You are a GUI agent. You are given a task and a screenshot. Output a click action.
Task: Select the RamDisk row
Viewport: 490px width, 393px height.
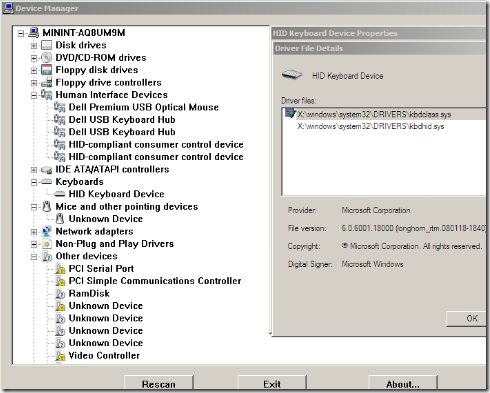click(x=89, y=293)
